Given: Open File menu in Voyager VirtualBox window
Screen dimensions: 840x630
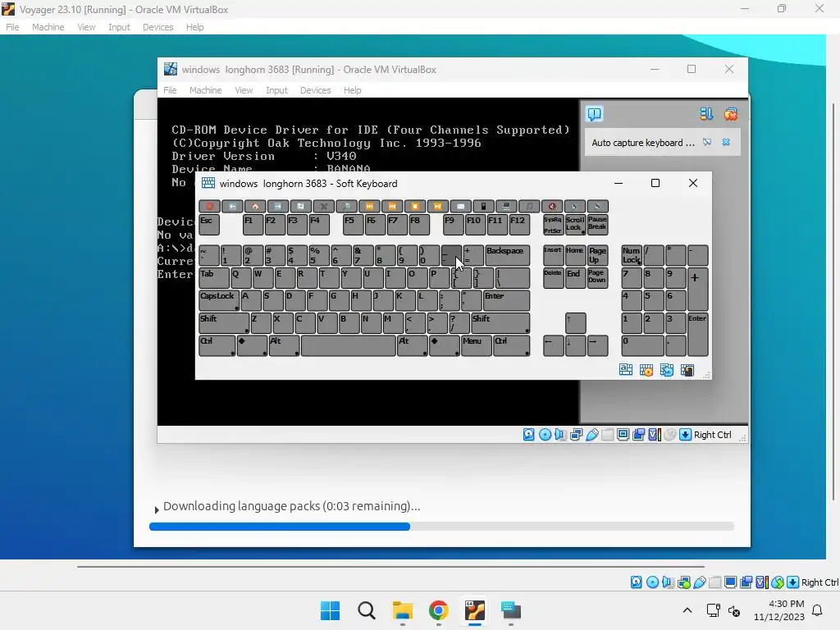Looking at the screenshot, I should coord(12,27).
